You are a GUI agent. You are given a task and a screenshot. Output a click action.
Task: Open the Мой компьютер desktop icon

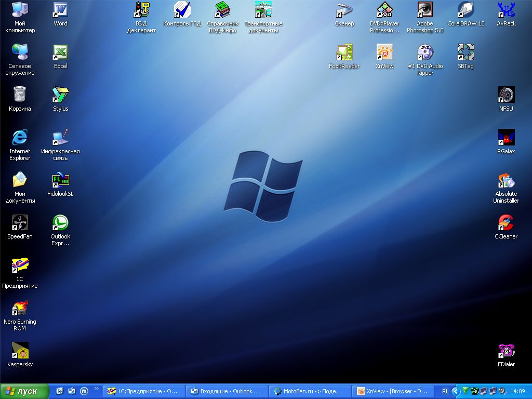pos(20,17)
